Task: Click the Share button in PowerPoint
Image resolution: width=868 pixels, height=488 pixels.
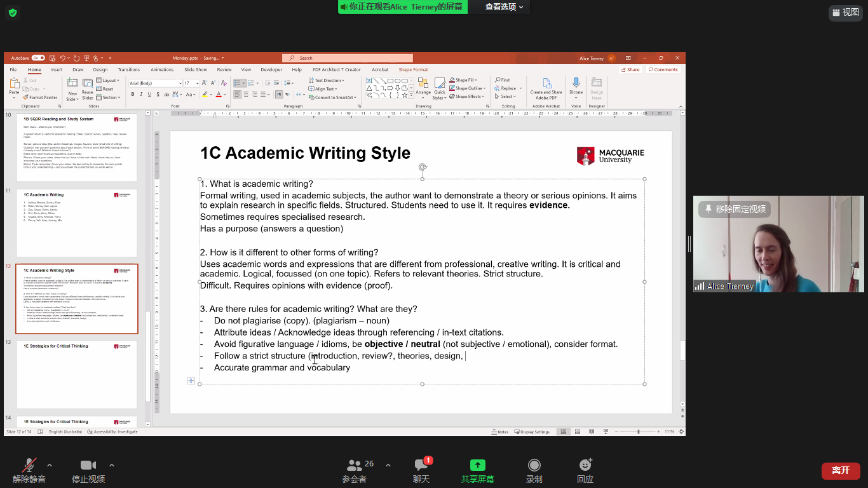Action: tap(630, 70)
